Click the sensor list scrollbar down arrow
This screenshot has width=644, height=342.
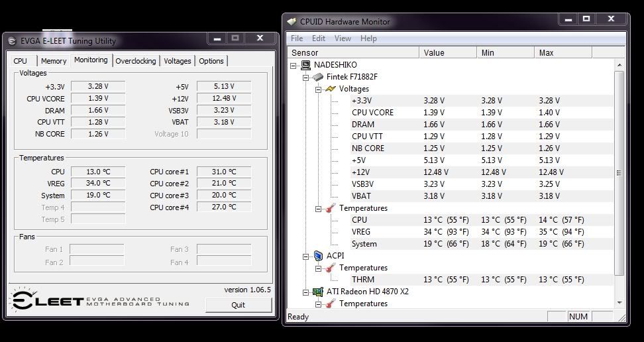click(x=619, y=303)
